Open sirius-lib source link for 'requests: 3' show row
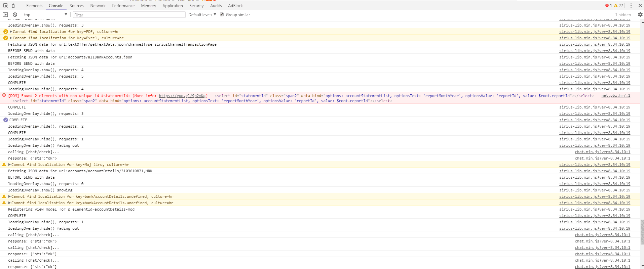 595,25
